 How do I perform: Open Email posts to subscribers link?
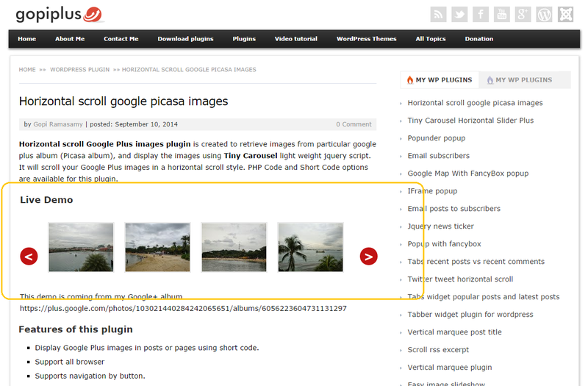(454, 209)
